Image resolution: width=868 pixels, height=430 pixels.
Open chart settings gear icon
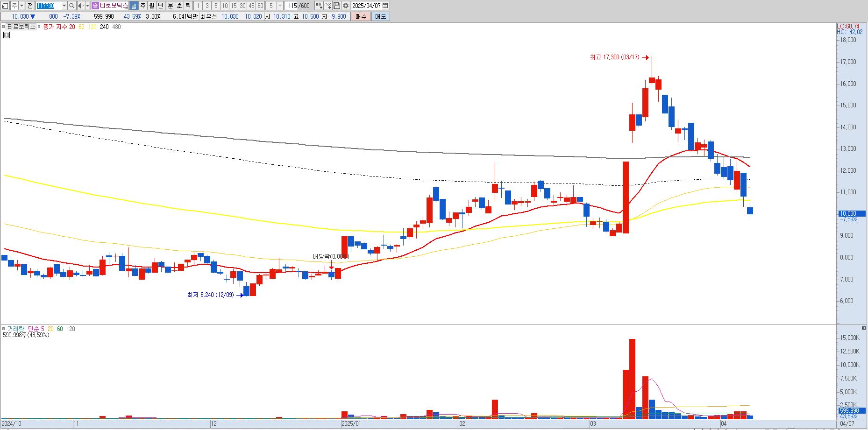point(345,6)
